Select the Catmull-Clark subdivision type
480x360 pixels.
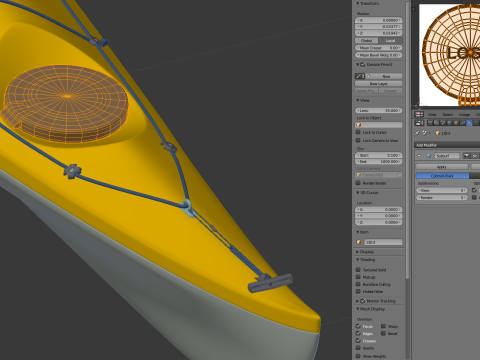[x=442, y=176]
